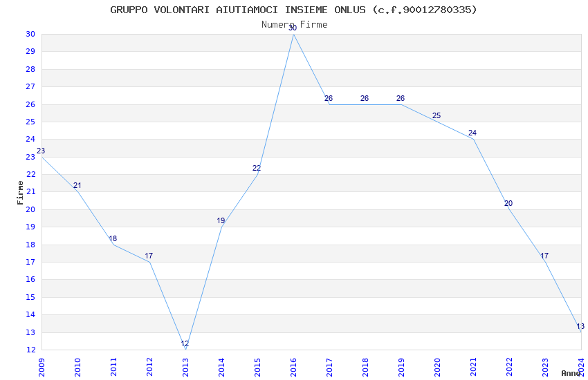The width and height of the screenshot is (588, 380).
Task: Select data label 23 above year 2009
Action: (41, 151)
